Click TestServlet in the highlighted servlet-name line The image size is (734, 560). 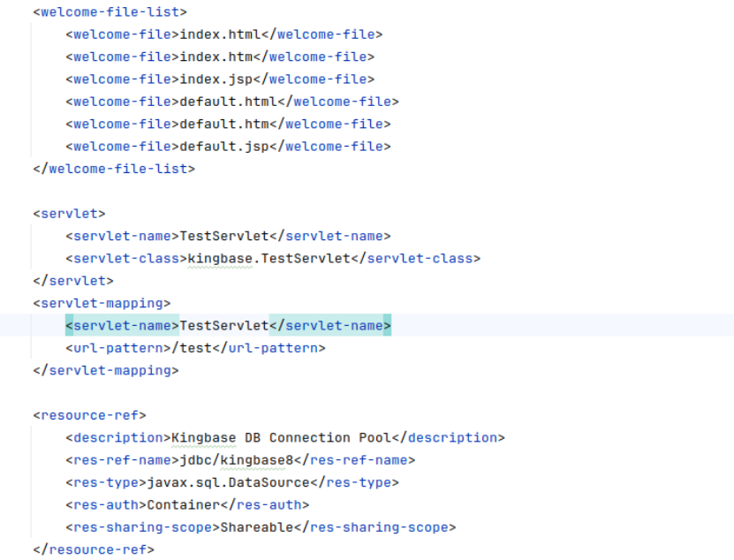tap(223, 326)
